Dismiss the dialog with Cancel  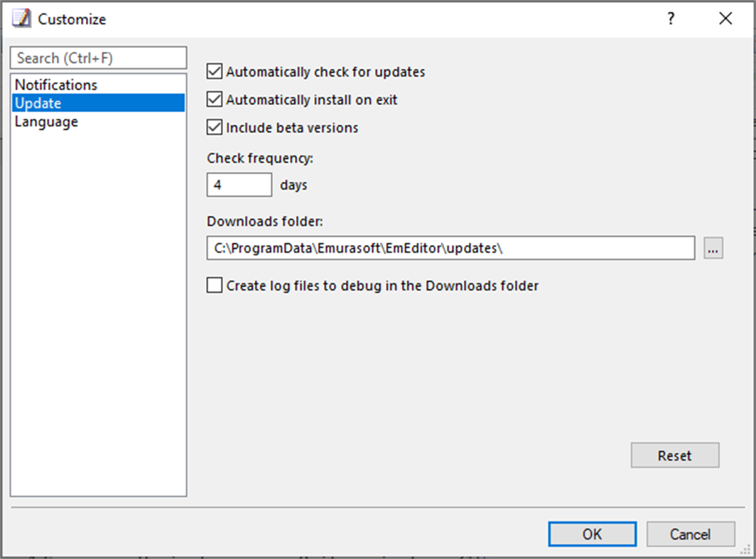pos(690,533)
